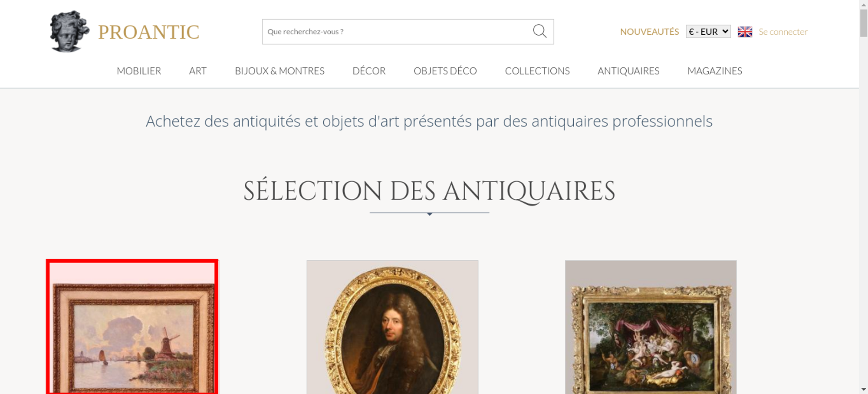Click the Proantic cherub head logo
Screen dimensions: 868x394
tap(69, 32)
